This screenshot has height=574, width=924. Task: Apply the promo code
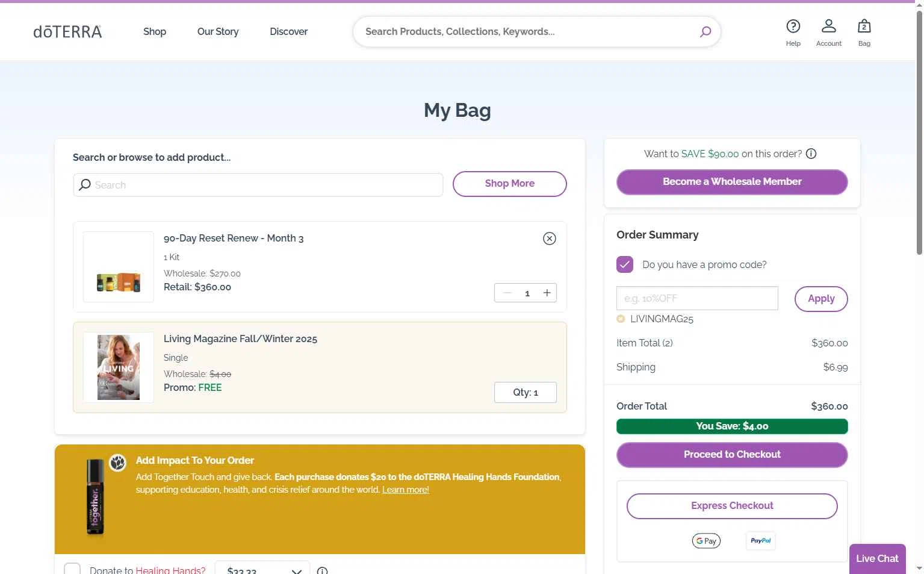pos(821,299)
